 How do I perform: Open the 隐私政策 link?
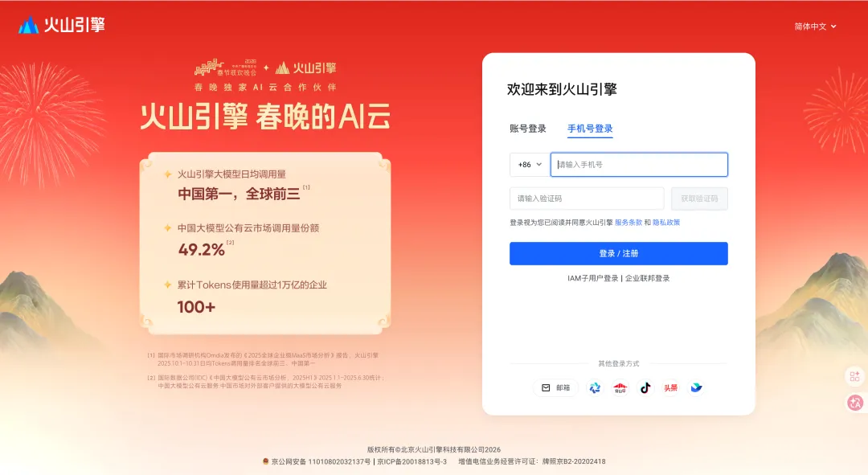(x=666, y=223)
